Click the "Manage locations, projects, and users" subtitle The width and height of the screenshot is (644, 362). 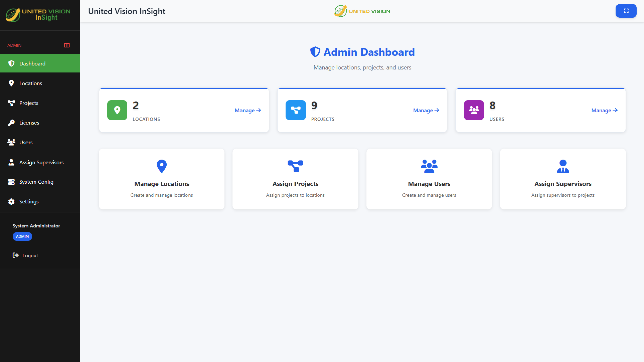coord(362,67)
